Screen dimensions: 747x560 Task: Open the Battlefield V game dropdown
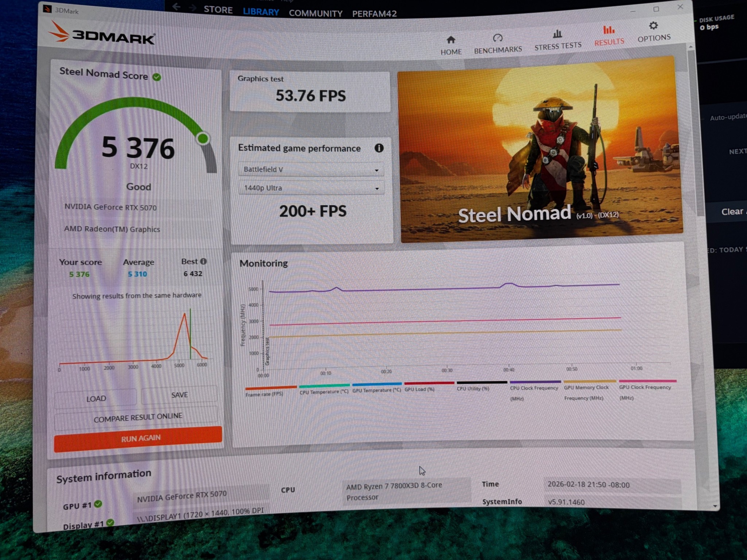(311, 169)
